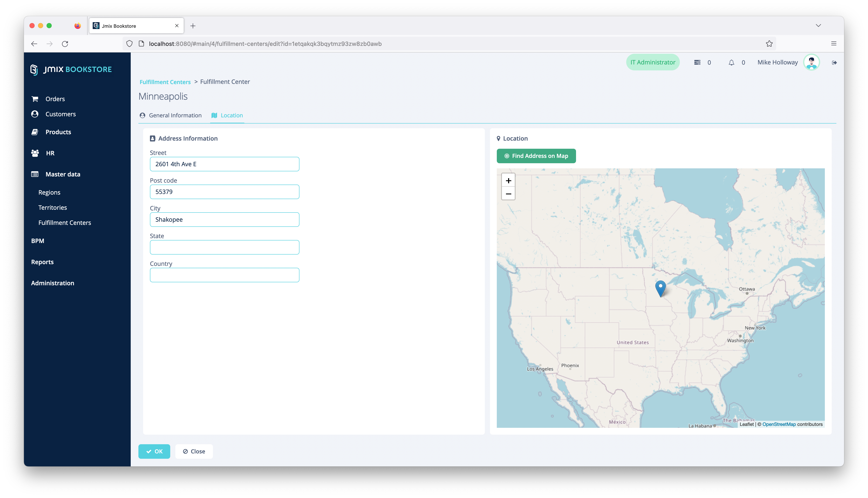Open Territories in the sidebar
Image resolution: width=868 pixels, height=498 pixels.
click(52, 208)
